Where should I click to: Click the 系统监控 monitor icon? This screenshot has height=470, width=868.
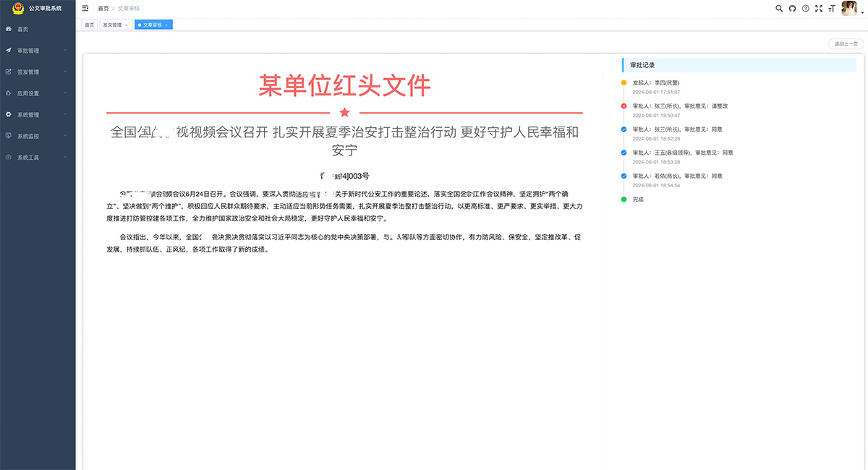[9, 136]
